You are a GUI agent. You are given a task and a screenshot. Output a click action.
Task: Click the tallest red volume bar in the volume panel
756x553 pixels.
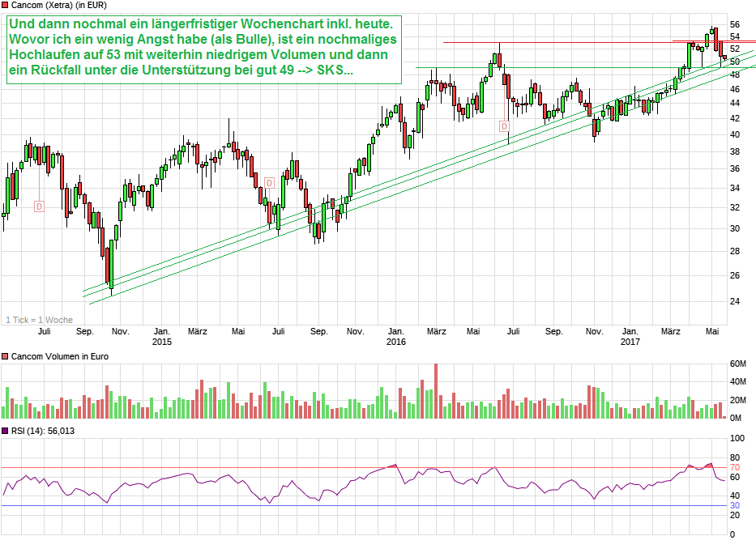pyautogui.click(x=436, y=389)
